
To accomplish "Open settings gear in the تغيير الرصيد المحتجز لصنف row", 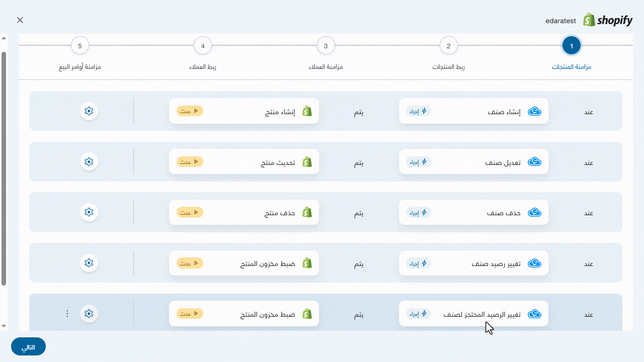I will 89,314.
